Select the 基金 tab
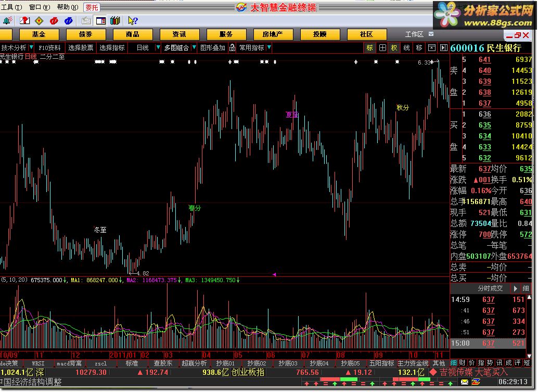 [x=39, y=34]
